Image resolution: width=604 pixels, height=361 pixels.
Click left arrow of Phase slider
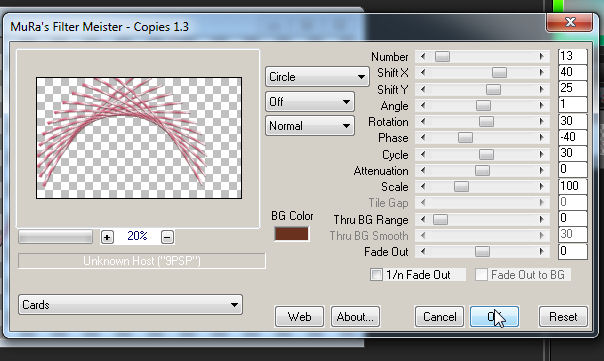click(423, 138)
